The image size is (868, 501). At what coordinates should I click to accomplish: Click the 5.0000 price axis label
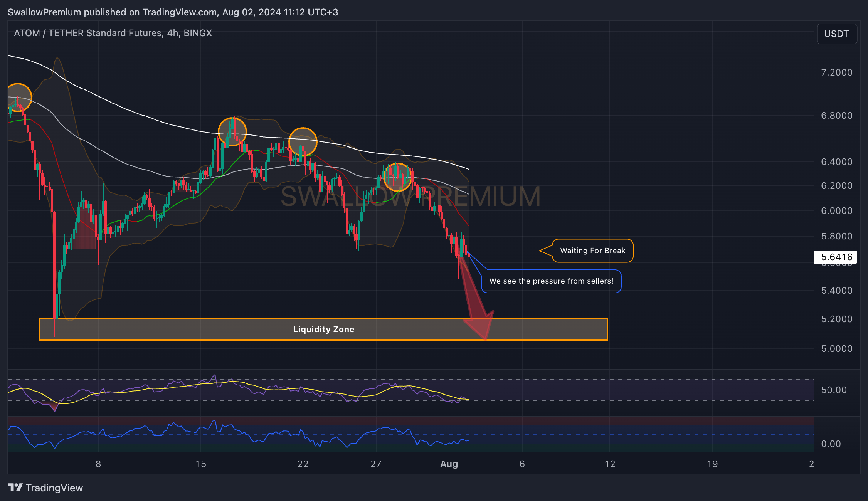tap(837, 349)
